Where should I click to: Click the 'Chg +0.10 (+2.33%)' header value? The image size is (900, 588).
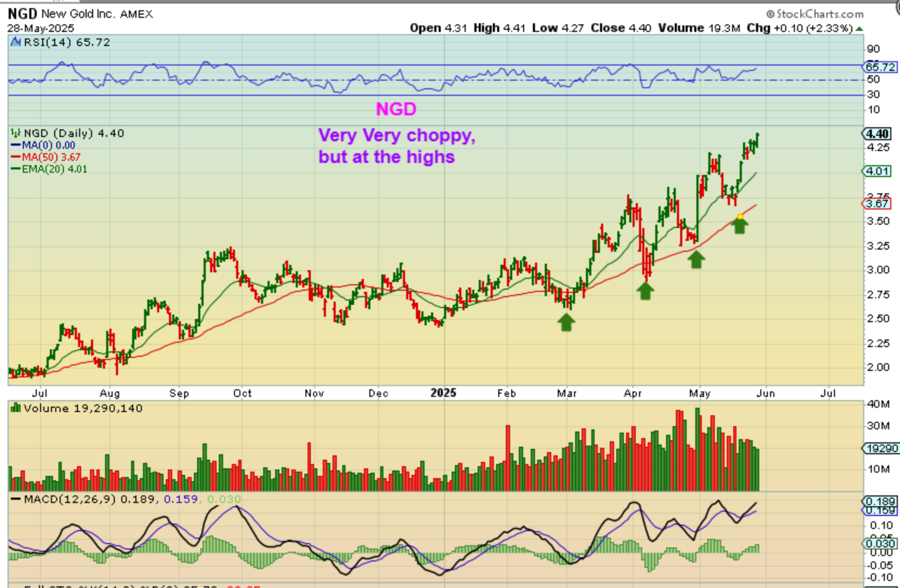pyautogui.click(x=800, y=28)
